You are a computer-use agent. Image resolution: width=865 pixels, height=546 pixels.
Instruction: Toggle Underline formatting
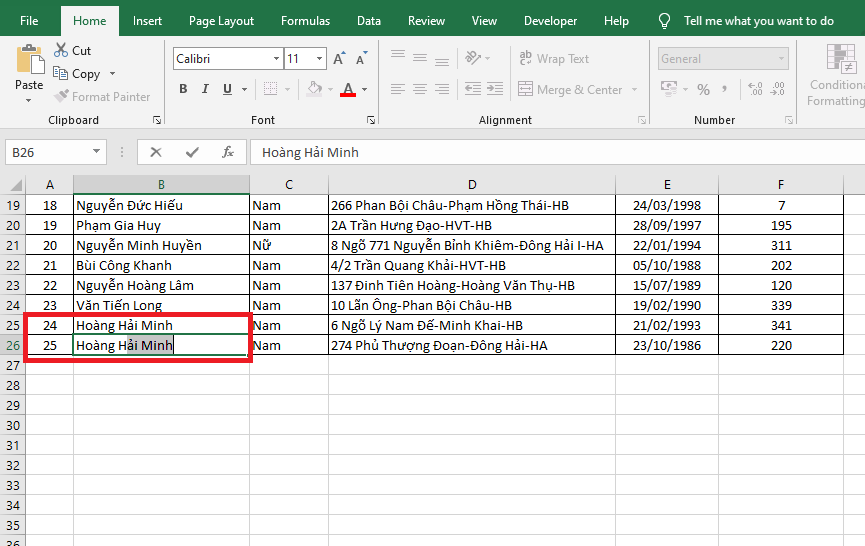228,89
